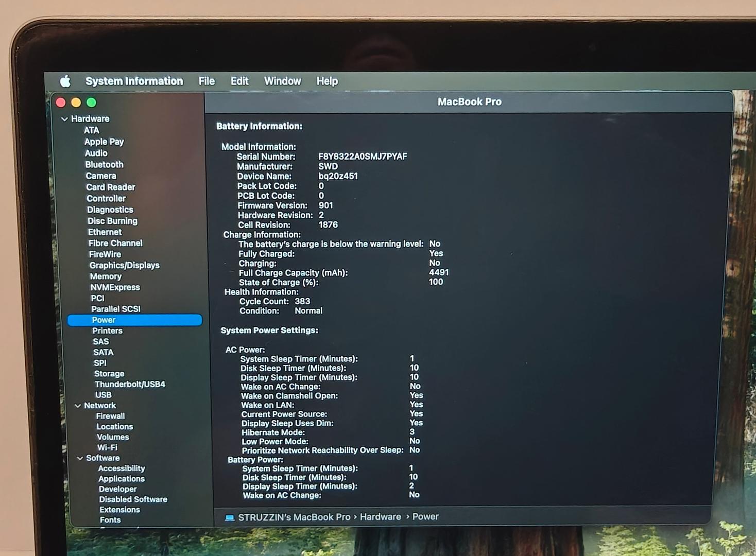The height and width of the screenshot is (556, 756).
Task: Show Wi-Fi network information
Action: pos(107,448)
